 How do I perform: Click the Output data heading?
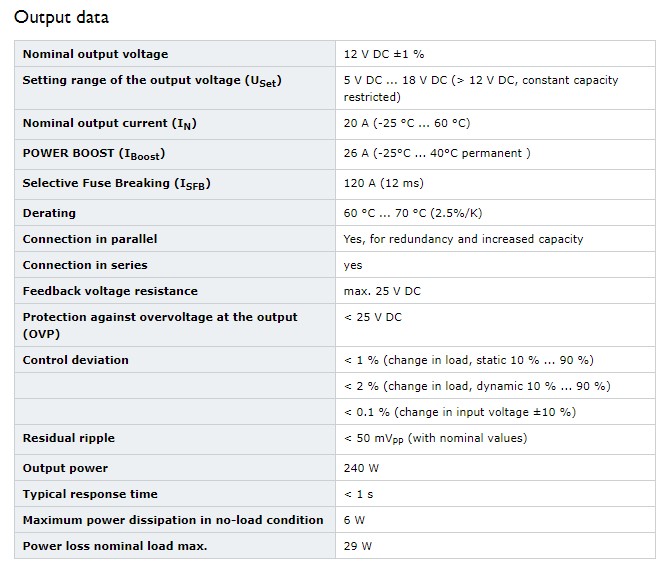(61, 17)
